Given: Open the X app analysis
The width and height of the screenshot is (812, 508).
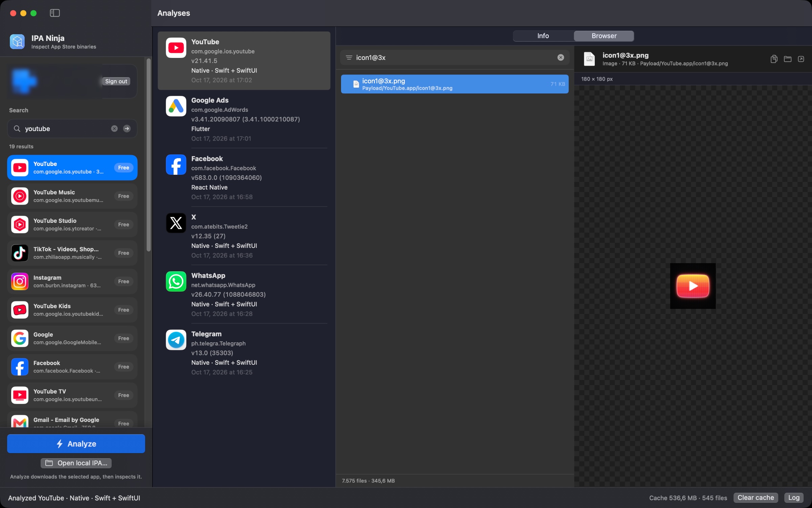Looking at the screenshot, I should click(x=244, y=236).
